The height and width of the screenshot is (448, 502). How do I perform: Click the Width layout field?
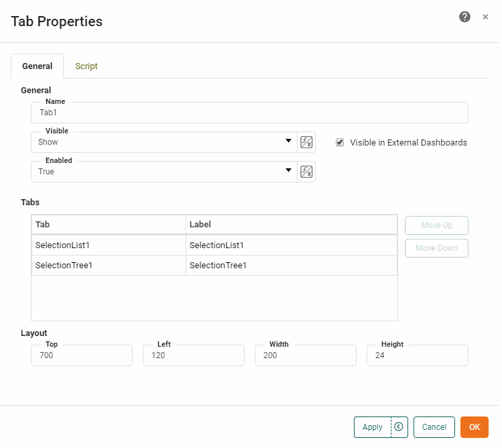[x=306, y=355]
